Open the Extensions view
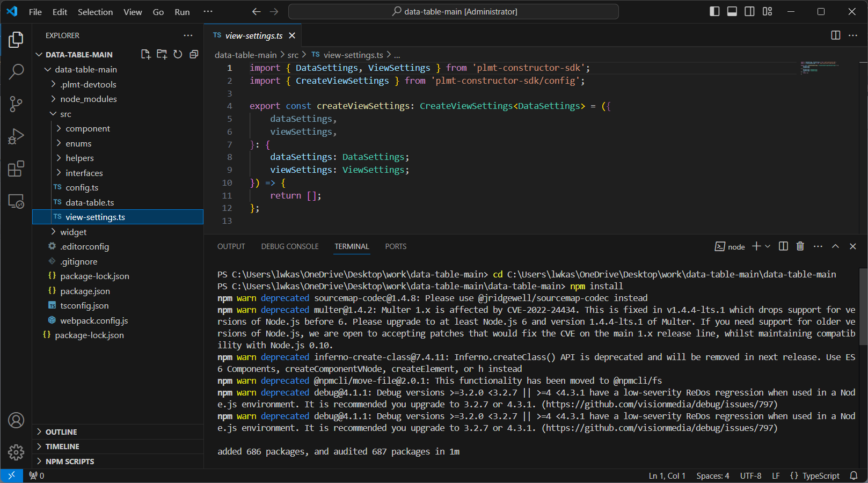The image size is (868, 483). [16, 169]
